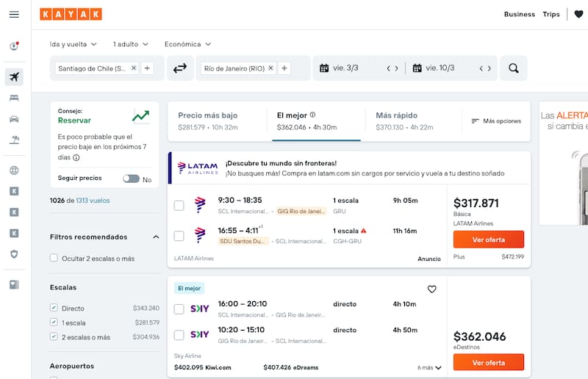Uncheck the Directo stops filter
588x379 pixels.
(54, 308)
